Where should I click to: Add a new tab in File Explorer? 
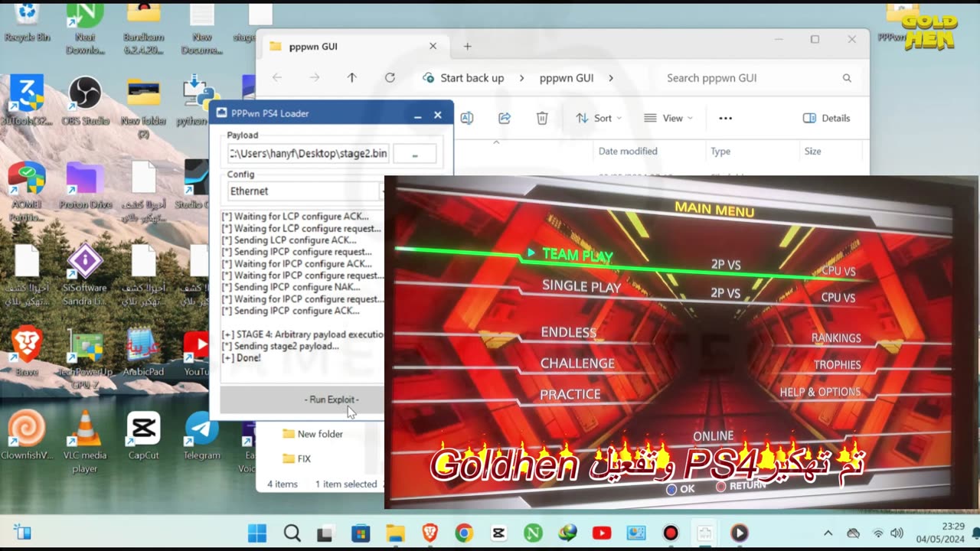tap(467, 47)
